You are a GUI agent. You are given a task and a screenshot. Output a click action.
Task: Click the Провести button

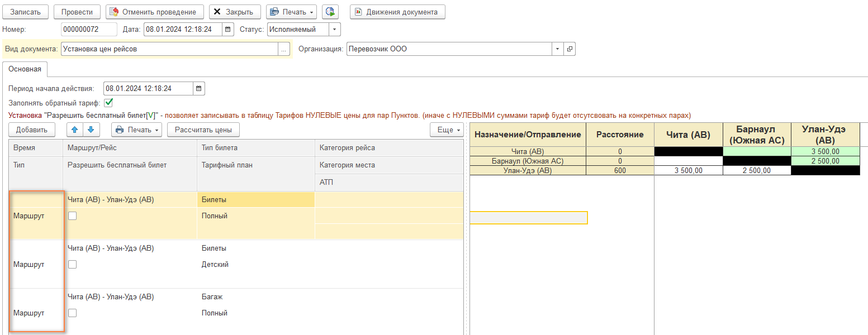(77, 12)
